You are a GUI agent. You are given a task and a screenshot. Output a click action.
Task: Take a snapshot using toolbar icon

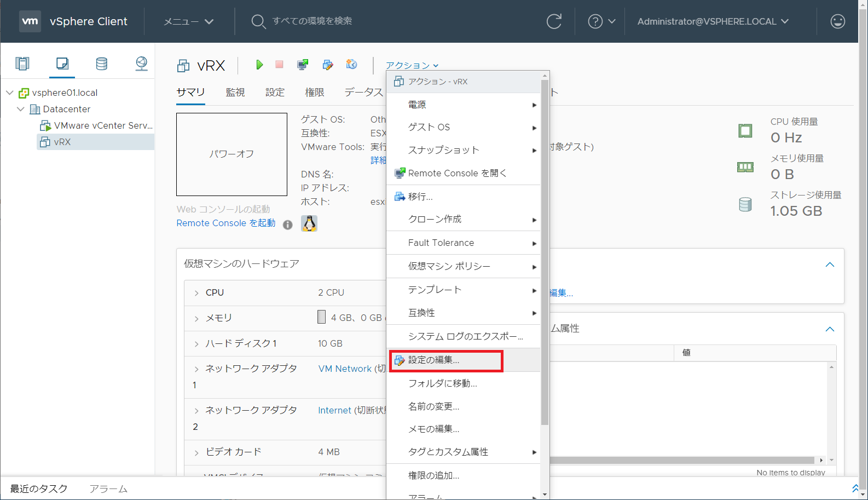pos(351,65)
